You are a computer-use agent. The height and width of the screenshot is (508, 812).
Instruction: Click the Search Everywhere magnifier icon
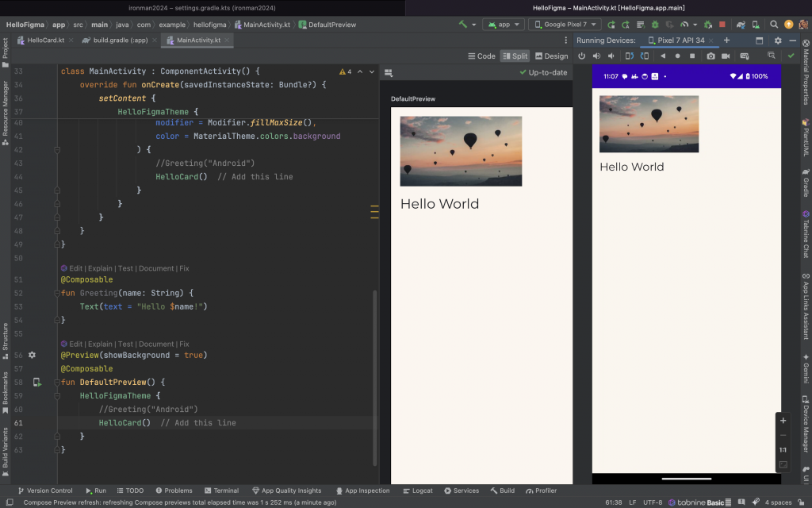pyautogui.click(x=774, y=25)
